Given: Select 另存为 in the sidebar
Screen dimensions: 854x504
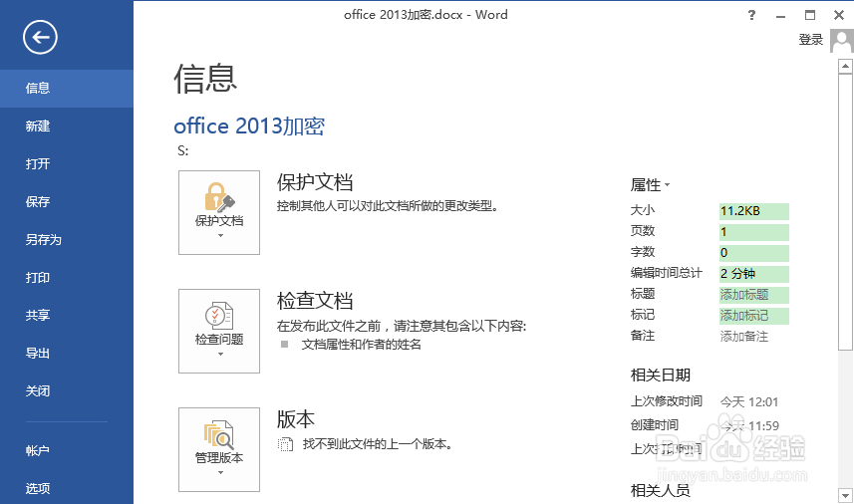Looking at the screenshot, I should point(67,239).
